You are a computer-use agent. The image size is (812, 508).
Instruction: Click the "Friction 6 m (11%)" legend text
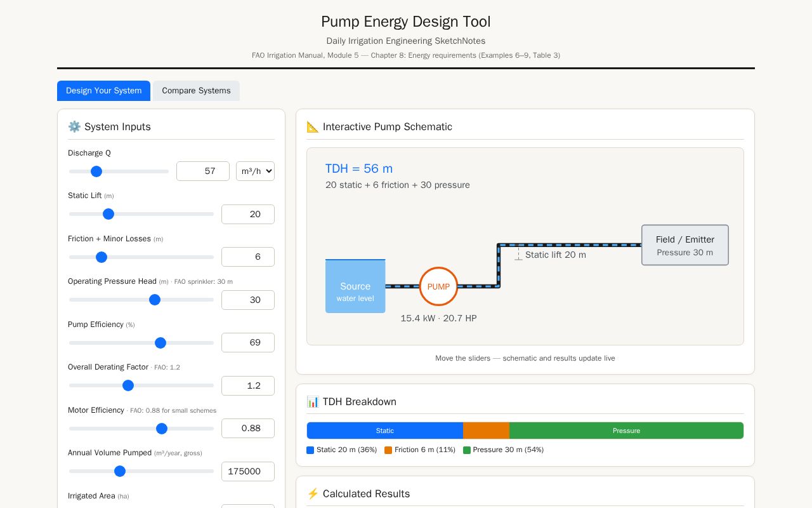pyautogui.click(x=425, y=450)
